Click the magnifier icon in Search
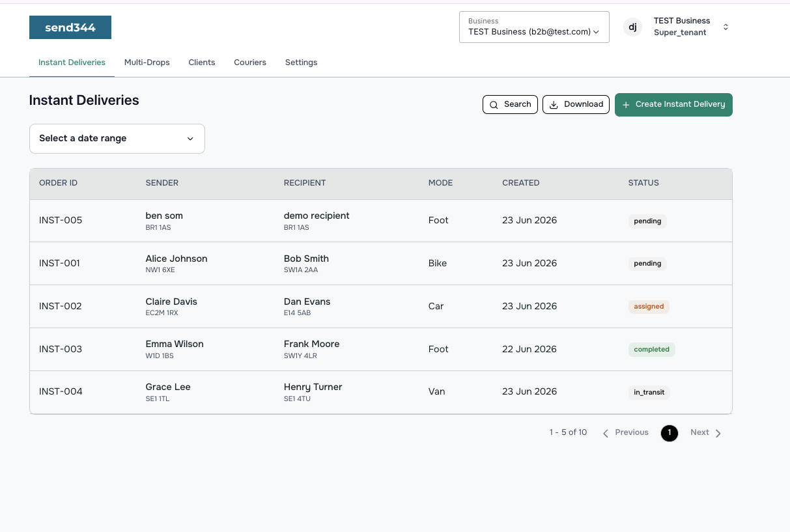 click(x=494, y=104)
